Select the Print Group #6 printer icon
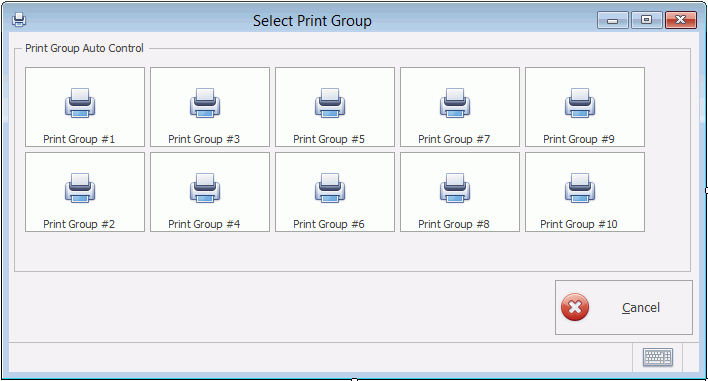The width and height of the screenshot is (708, 381). click(330, 188)
